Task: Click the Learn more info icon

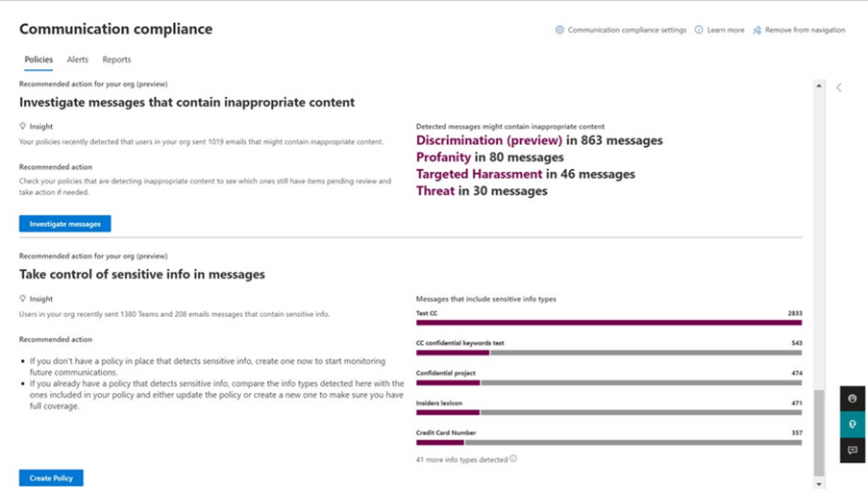Action: coord(699,30)
